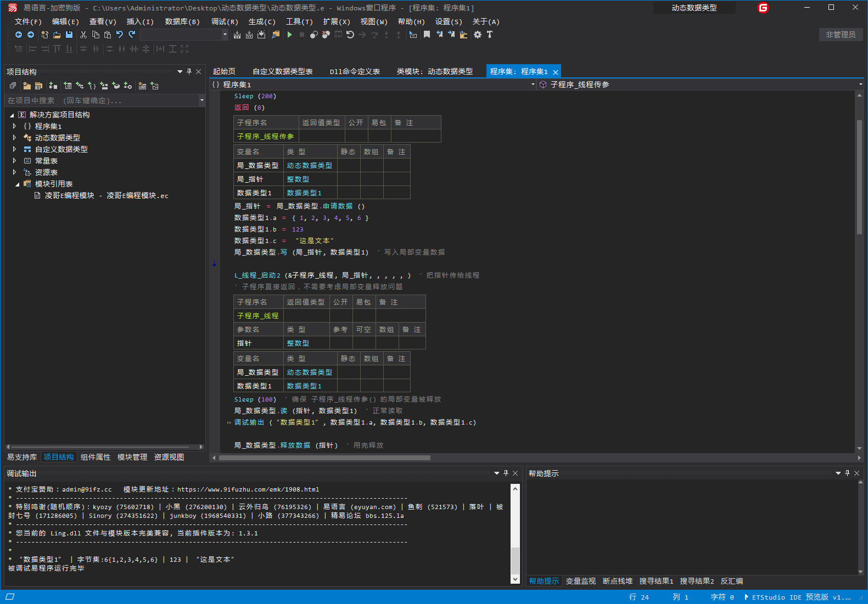Copy selection using the copy icon
This screenshot has height=604, width=868.
coord(96,35)
